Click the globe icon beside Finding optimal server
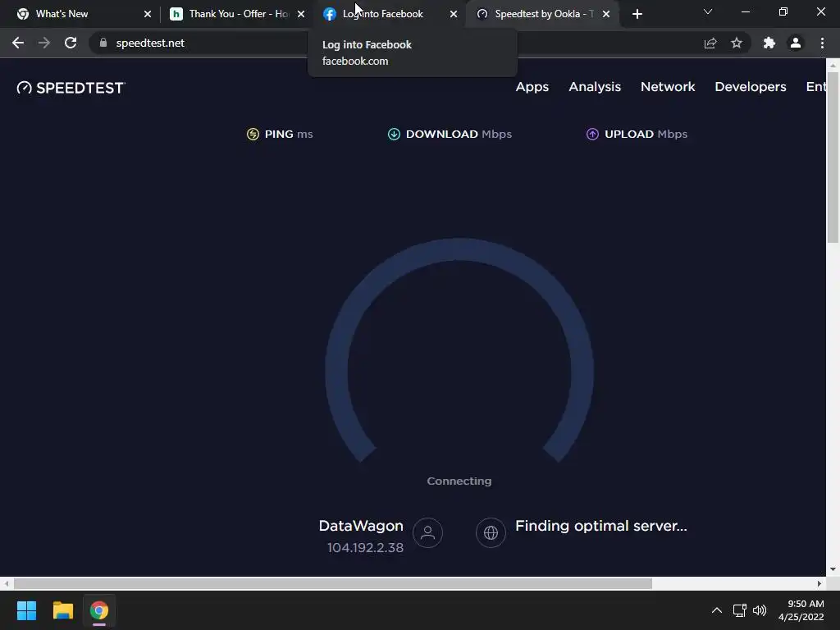 tap(491, 532)
